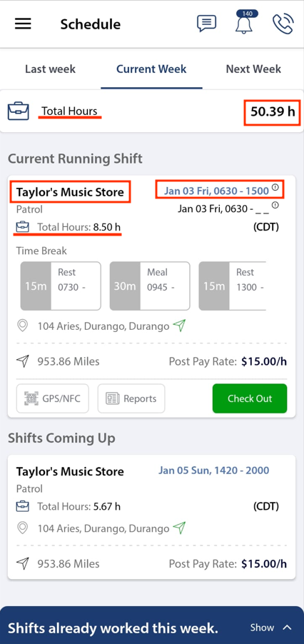
Task: Open the Jan 05 Sun upcoming shift card
Action: (x=151, y=518)
